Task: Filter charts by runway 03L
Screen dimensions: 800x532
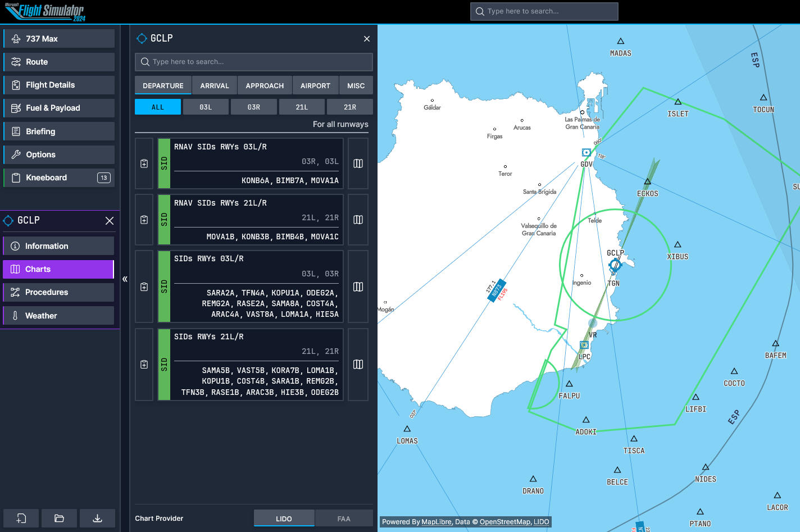Action: 206,107
